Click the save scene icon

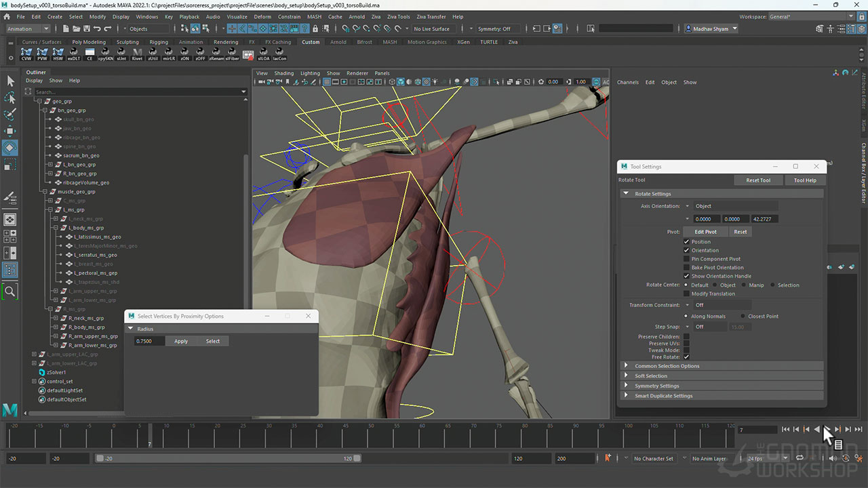pyautogui.click(x=85, y=28)
